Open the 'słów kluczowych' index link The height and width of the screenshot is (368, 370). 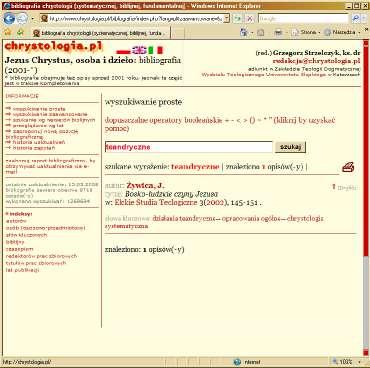tap(27, 235)
